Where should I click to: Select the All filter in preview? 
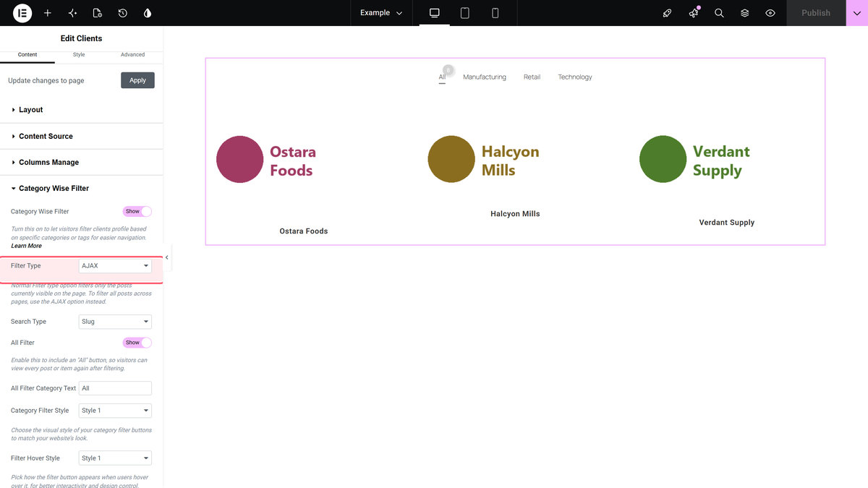[442, 77]
